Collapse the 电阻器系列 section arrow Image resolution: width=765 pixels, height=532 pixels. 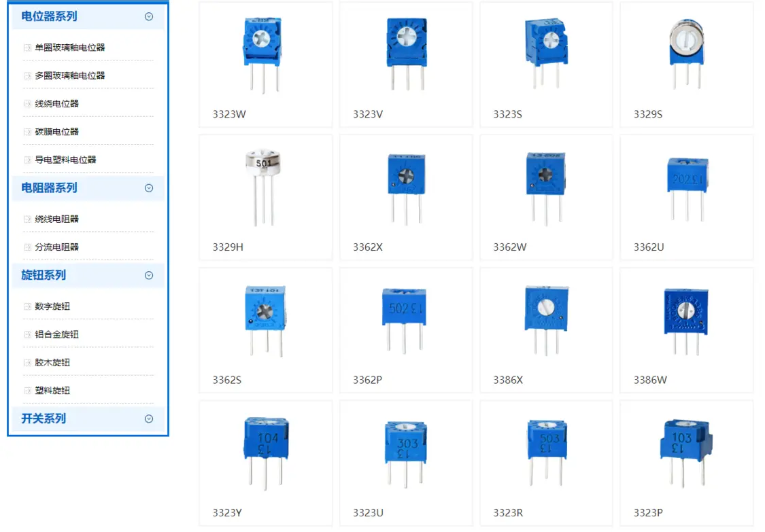coord(149,188)
